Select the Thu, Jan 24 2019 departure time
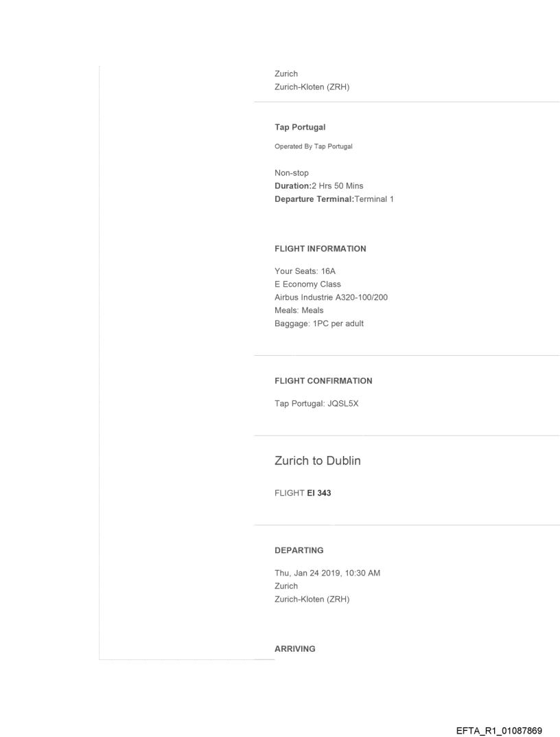Image resolution: width=560 pixels, height=737 pixels. pyautogui.click(x=327, y=573)
